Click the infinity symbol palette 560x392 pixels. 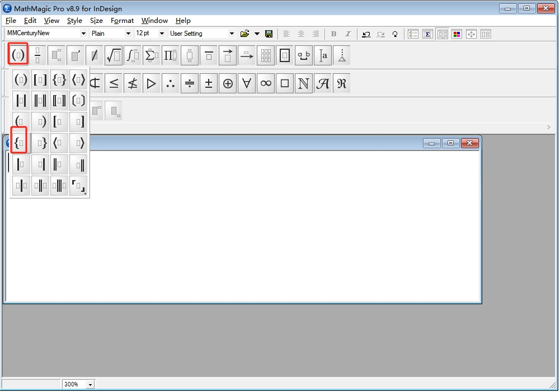click(x=266, y=83)
